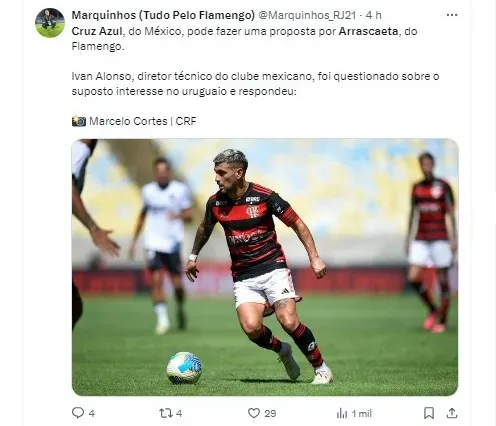Click the 1 mil views count
Image resolution: width=496 pixels, height=426 pixels.
(x=362, y=414)
